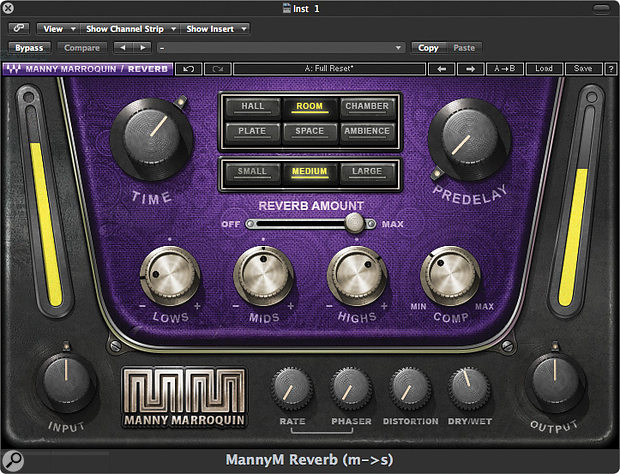Choose the LARGE size option
The height and width of the screenshot is (474, 620).
tap(367, 172)
